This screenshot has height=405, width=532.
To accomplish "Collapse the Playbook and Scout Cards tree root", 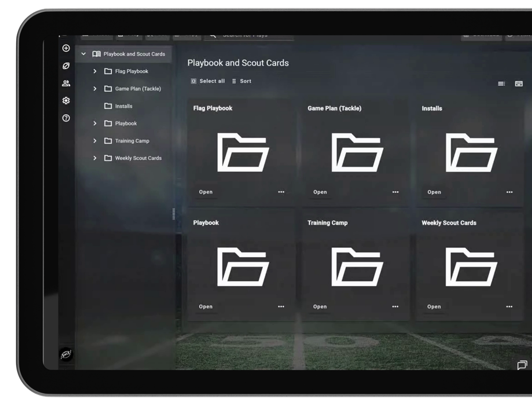I will point(84,54).
